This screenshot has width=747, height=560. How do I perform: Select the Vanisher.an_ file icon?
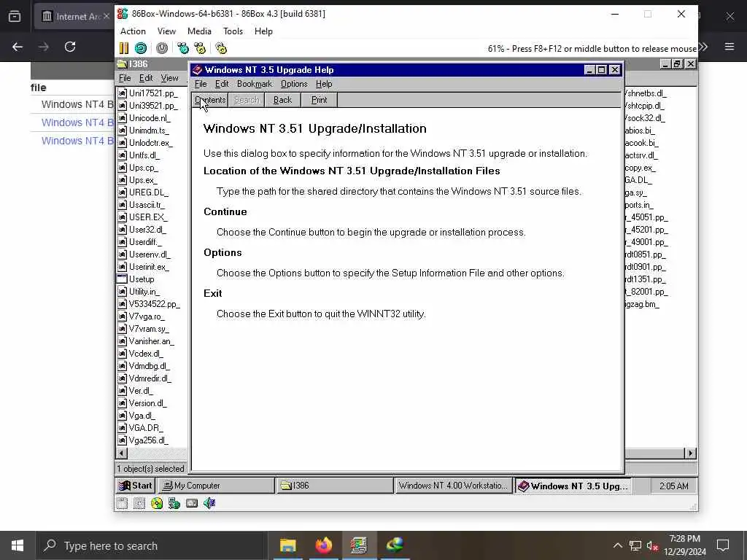122,341
